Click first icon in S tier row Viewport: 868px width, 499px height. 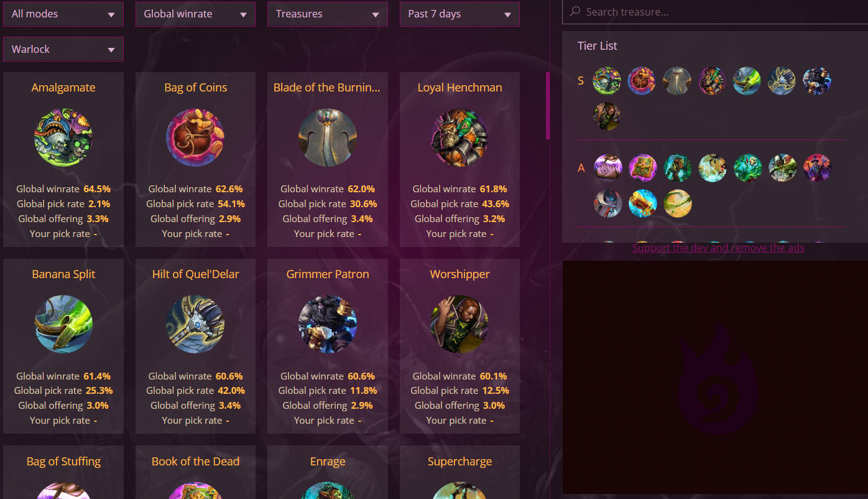coord(607,81)
